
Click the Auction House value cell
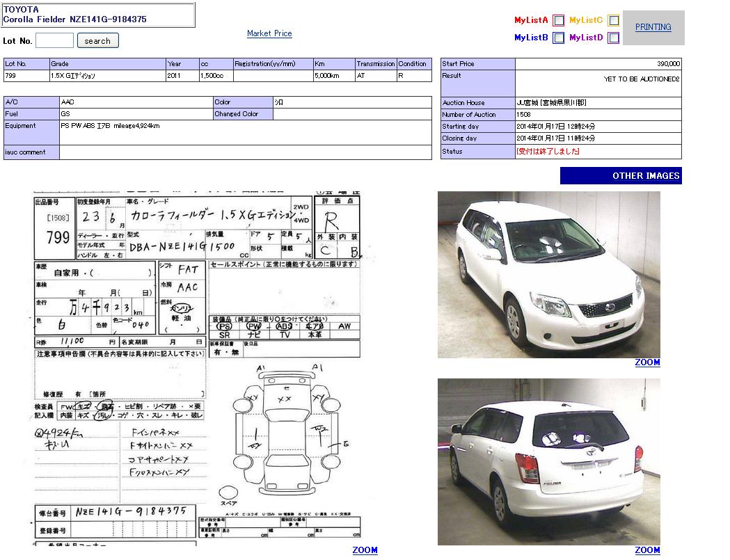pos(598,103)
